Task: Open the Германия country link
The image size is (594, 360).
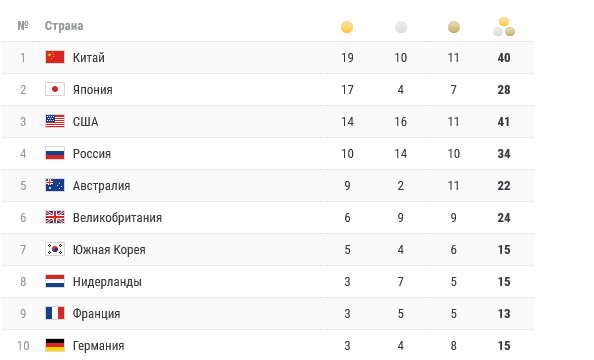Action: pos(98,346)
